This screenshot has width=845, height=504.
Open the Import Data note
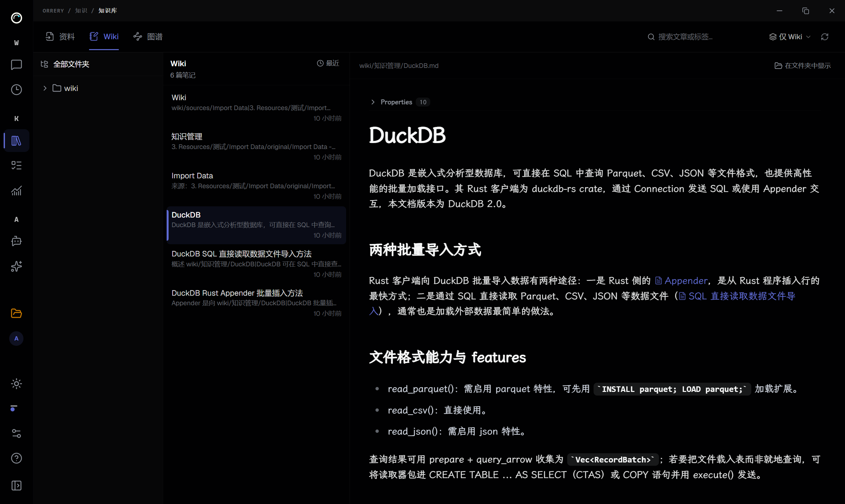(256, 186)
